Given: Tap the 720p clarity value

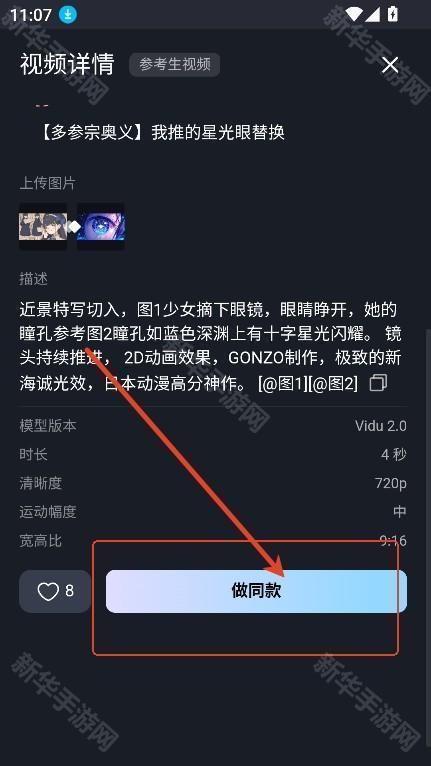Looking at the screenshot, I should click(x=390, y=484).
